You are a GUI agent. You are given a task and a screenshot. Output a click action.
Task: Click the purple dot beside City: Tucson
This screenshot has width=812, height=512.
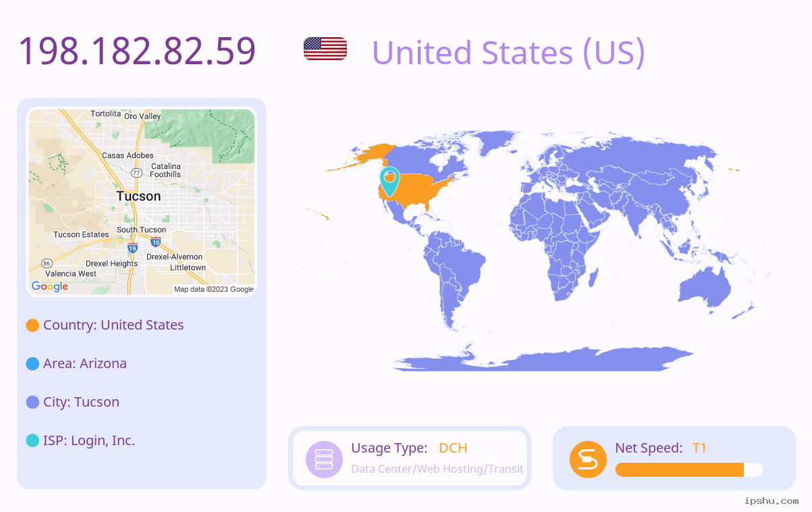(x=32, y=403)
